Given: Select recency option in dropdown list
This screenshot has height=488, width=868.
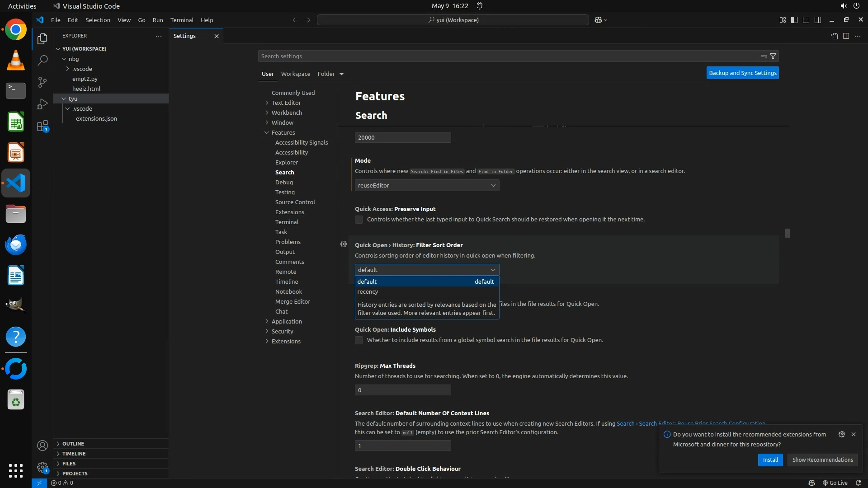Looking at the screenshot, I should pos(368,292).
